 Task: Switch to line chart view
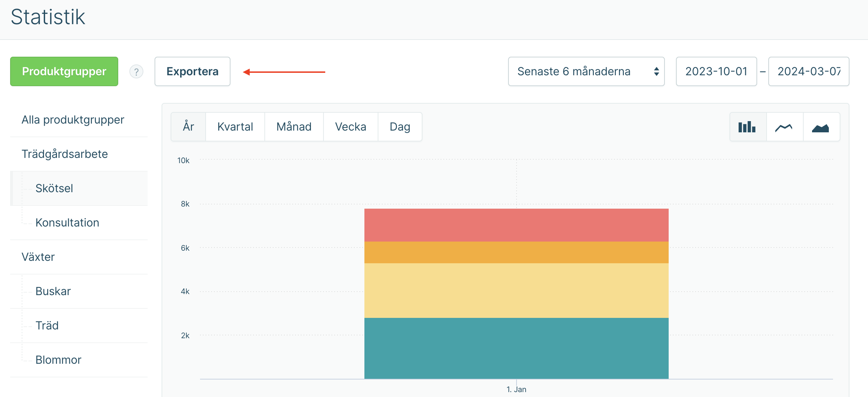click(784, 127)
